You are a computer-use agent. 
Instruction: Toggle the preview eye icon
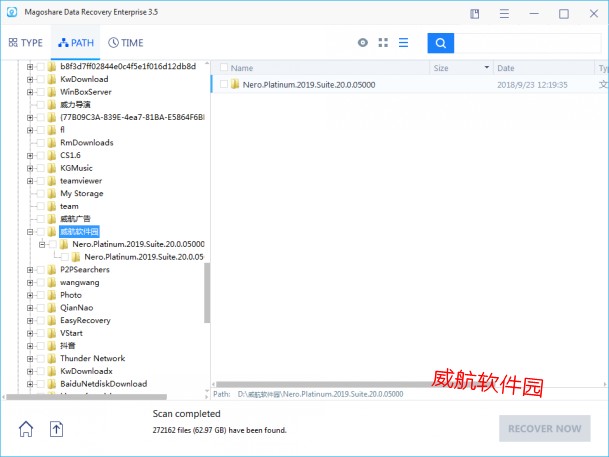coord(363,43)
